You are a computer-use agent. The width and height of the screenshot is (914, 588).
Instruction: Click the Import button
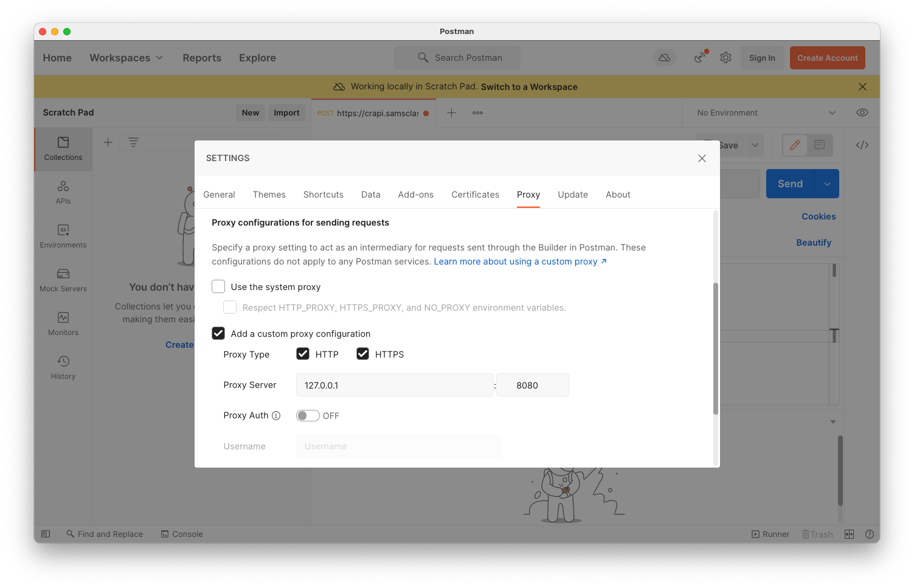click(x=286, y=112)
